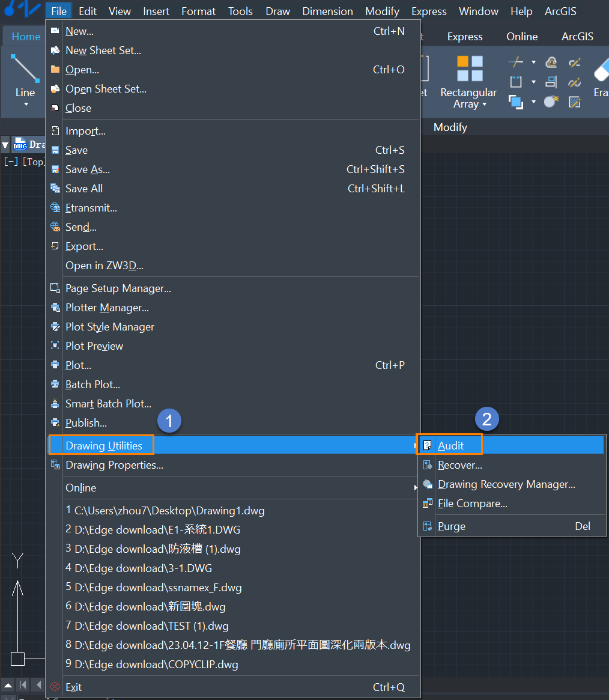609x700 pixels.
Task: Switch to the ArcGIS ribbon tab
Action: point(577,37)
